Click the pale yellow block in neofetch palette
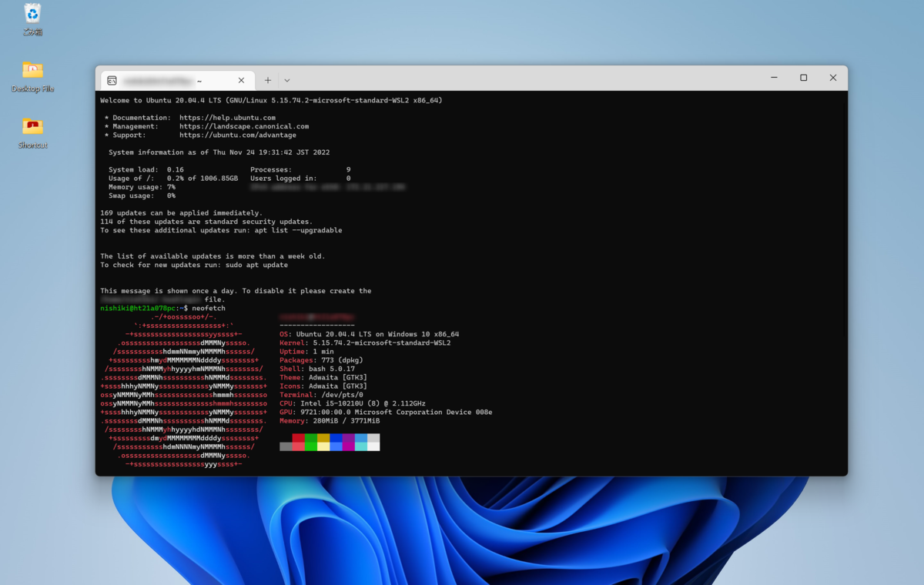Screen dimensions: 924x585 pos(323,446)
